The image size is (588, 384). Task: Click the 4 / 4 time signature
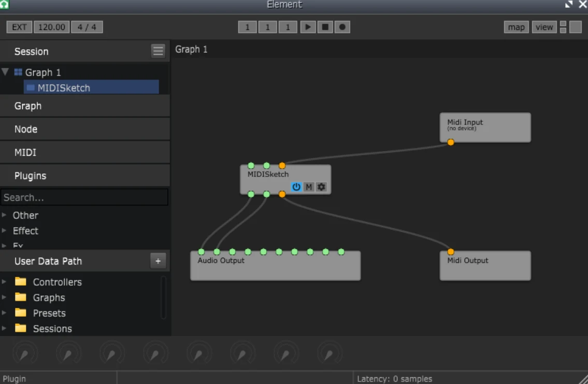coord(87,27)
